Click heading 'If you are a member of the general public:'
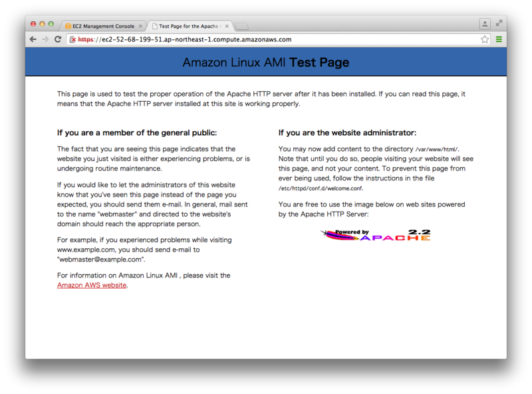The height and width of the screenshot is (394, 532). (137, 133)
